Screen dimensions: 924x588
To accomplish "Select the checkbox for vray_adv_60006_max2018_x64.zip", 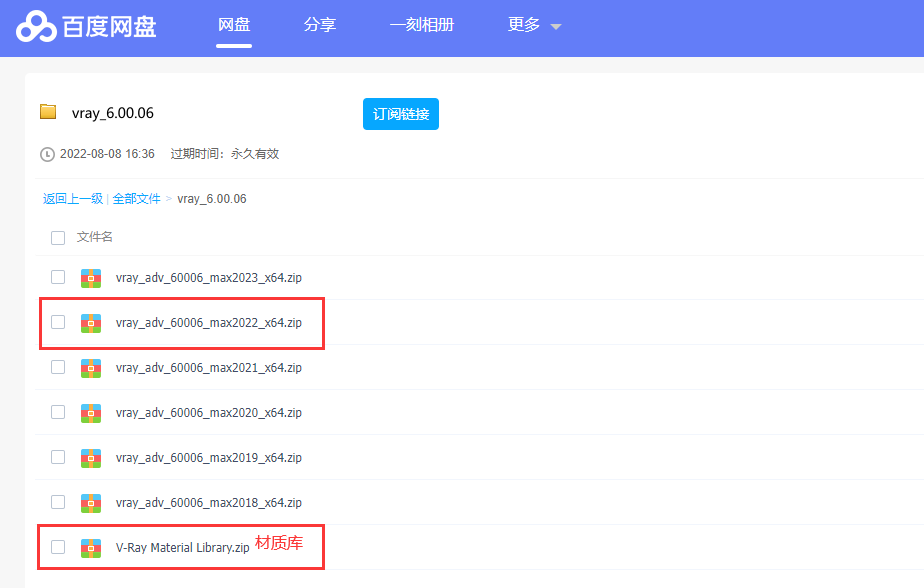I will click(x=58, y=502).
